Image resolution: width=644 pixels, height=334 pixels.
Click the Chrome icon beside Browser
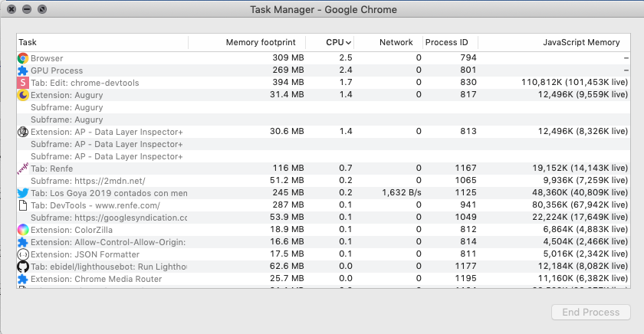click(23, 58)
